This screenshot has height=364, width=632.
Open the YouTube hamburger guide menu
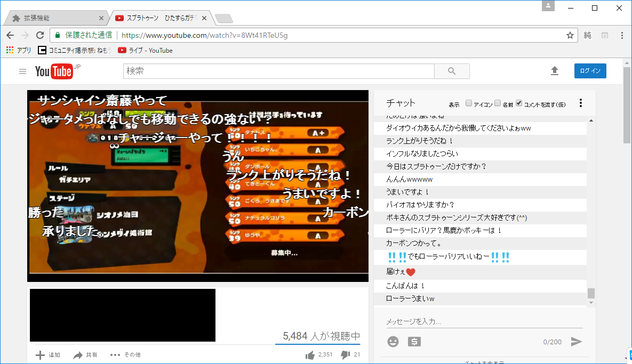point(22,71)
